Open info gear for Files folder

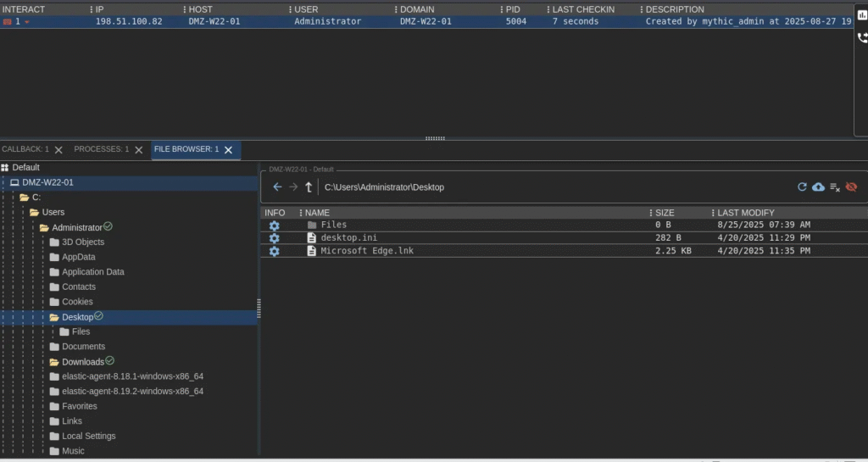click(x=274, y=225)
